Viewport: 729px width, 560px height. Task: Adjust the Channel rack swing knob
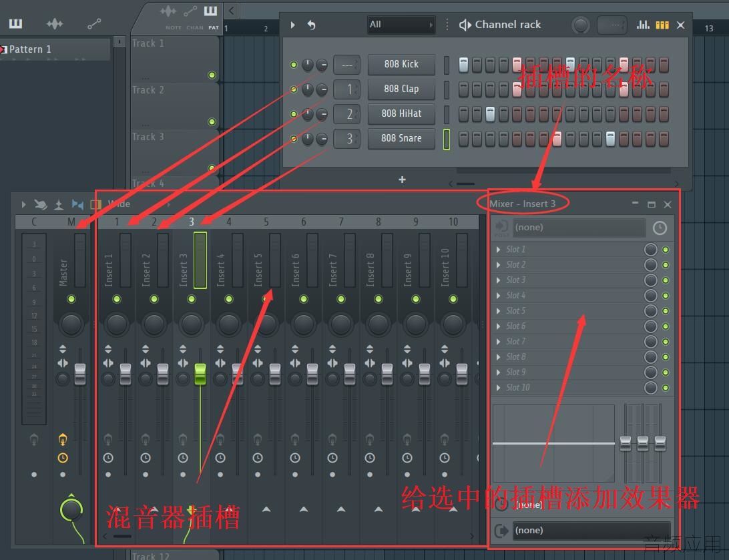(579, 25)
